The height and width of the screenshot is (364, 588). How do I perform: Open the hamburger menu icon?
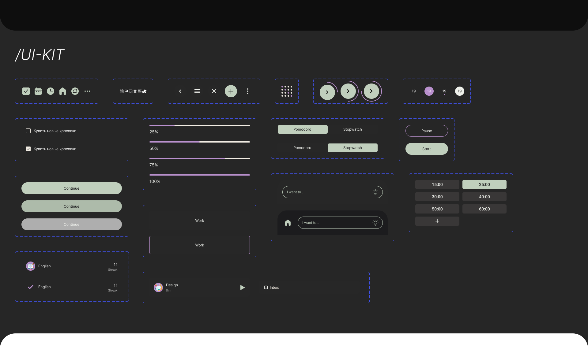[197, 91]
